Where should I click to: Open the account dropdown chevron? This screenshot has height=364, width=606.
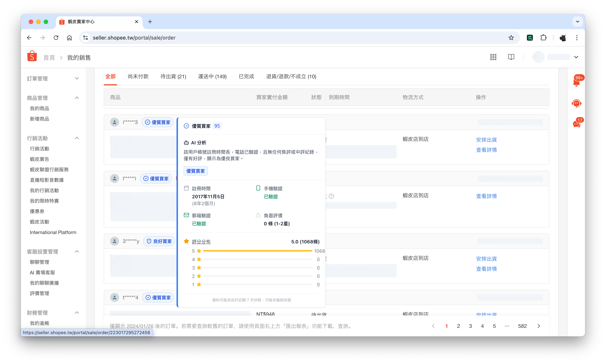point(576,57)
